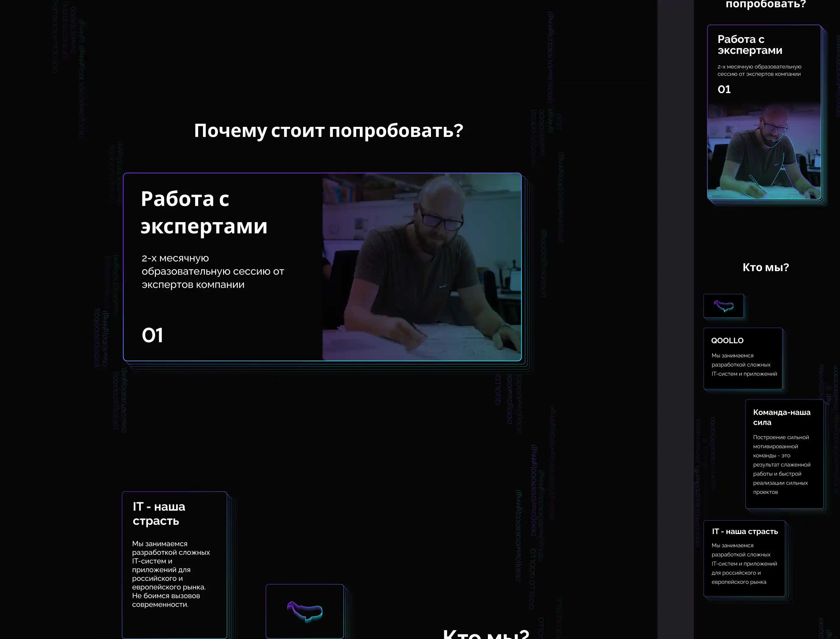The height and width of the screenshot is (639, 840).
Task: Click the 'Кто мы?' heading in the mobile layout
Action: 765,267
